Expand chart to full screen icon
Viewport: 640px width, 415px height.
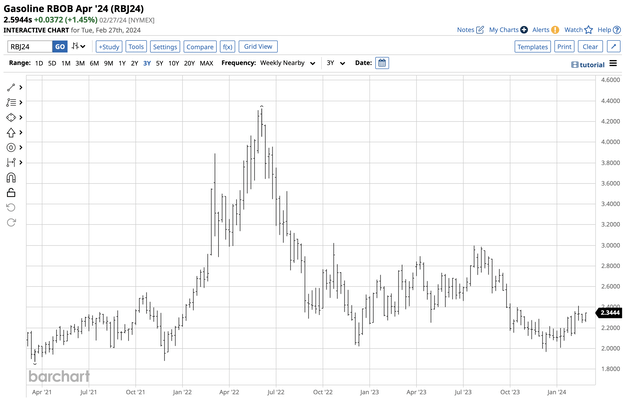tap(614, 47)
